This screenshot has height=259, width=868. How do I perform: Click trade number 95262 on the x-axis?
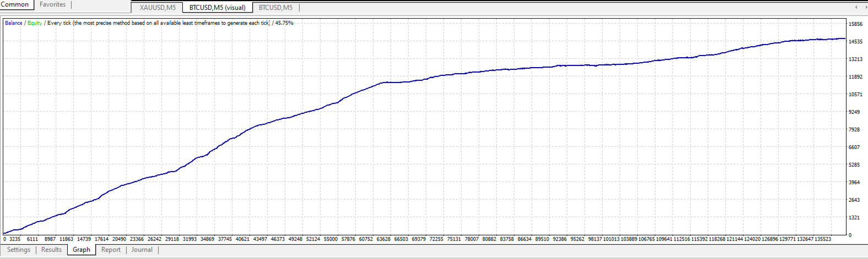click(x=577, y=239)
